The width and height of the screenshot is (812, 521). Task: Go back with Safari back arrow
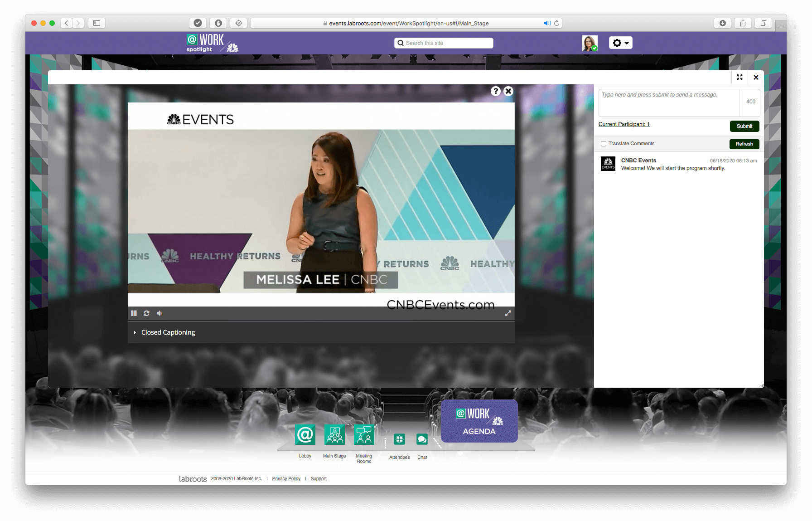coord(67,23)
